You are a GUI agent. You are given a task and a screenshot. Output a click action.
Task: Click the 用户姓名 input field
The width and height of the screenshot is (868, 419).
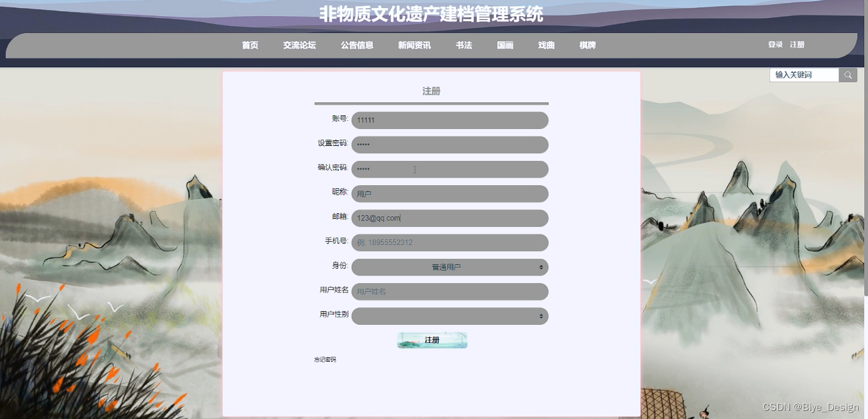click(x=450, y=291)
